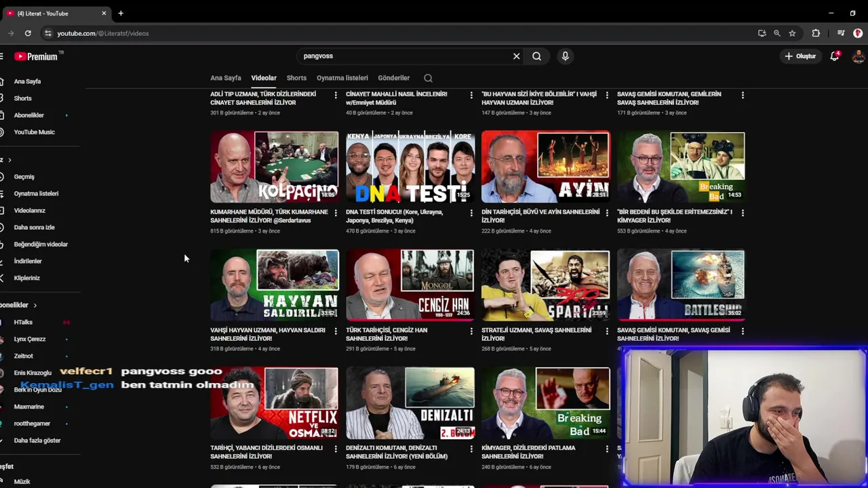The width and height of the screenshot is (868, 488).
Task: Open more options for STRATEJİ UZMANI video
Action: click(607, 331)
